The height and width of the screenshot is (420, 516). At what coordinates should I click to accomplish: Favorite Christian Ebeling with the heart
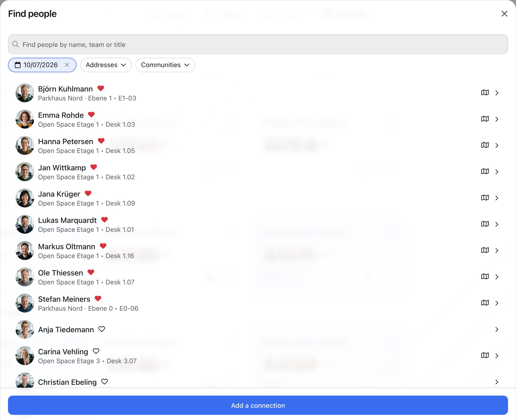(104, 382)
